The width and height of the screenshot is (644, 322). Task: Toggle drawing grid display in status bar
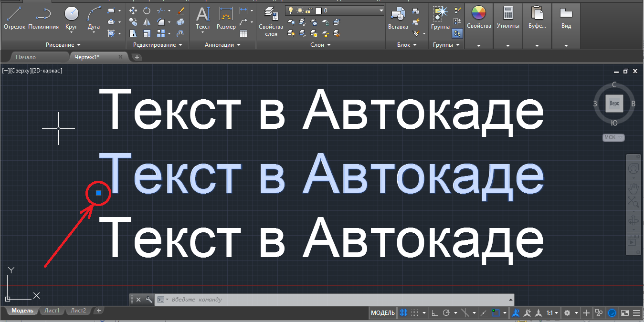[403, 313]
